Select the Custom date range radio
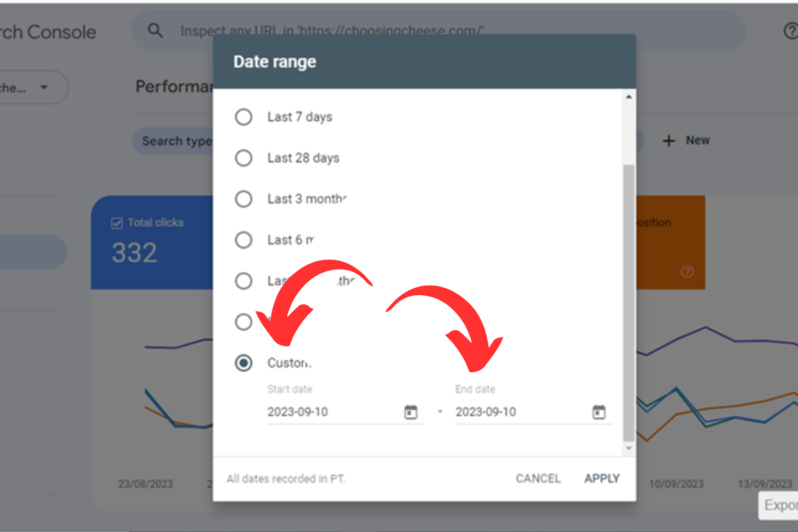 243,363
